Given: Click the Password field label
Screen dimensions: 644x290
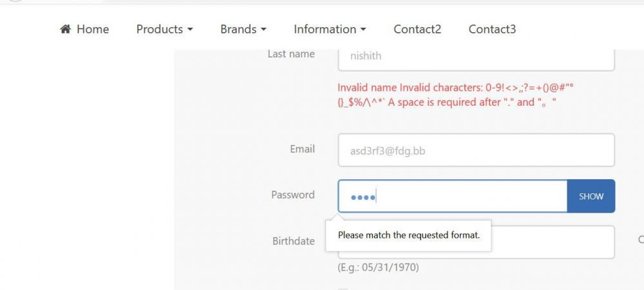Looking at the screenshot, I should (x=293, y=195).
